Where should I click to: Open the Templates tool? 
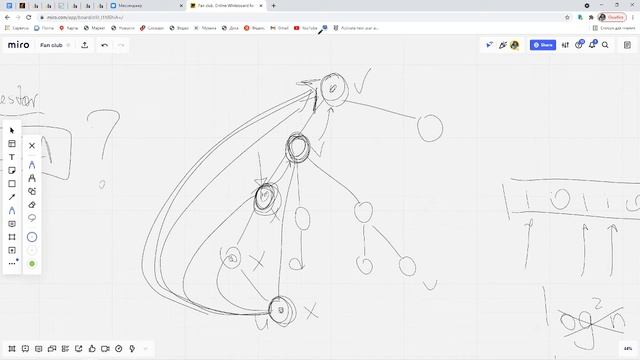(12, 144)
